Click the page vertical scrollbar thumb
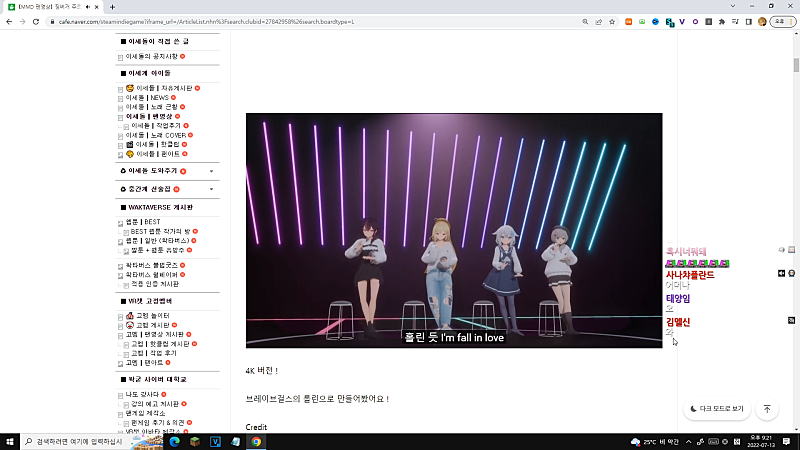Viewport: 800px width, 450px height. click(x=796, y=65)
